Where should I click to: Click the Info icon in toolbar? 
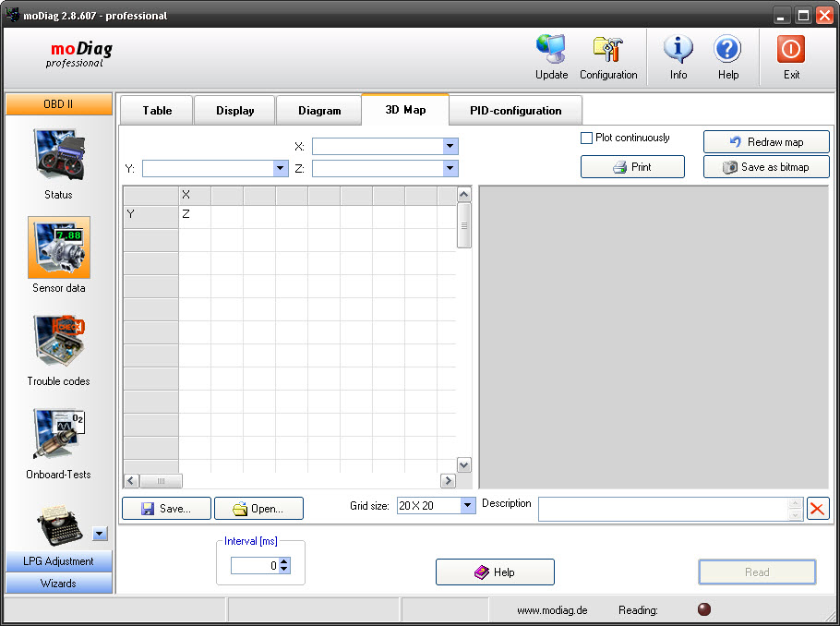click(678, 50)
